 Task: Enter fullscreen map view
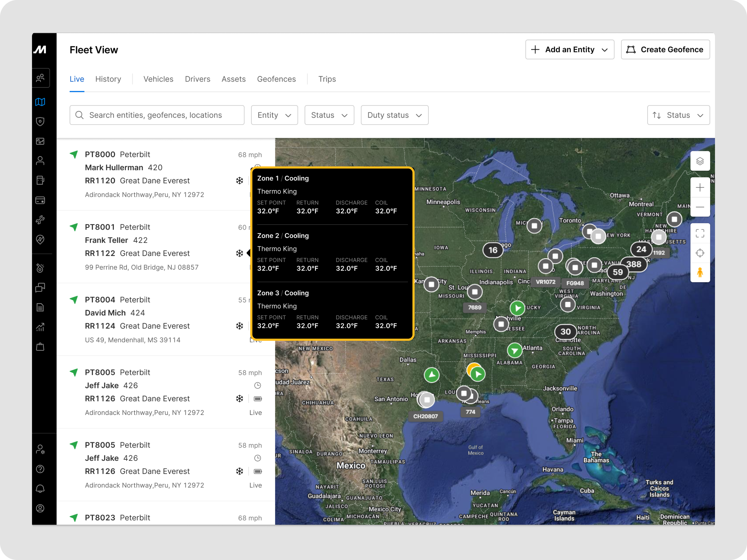point(700,233)
